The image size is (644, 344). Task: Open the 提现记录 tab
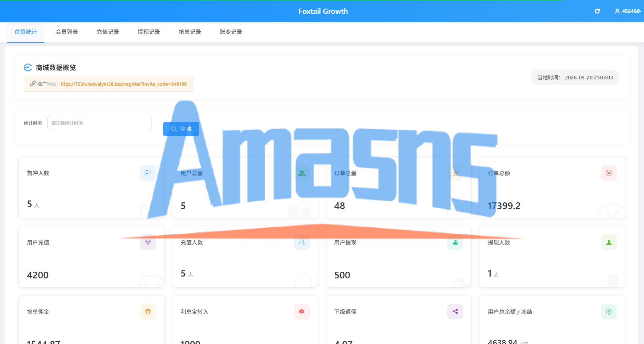[x=149, y=32]
